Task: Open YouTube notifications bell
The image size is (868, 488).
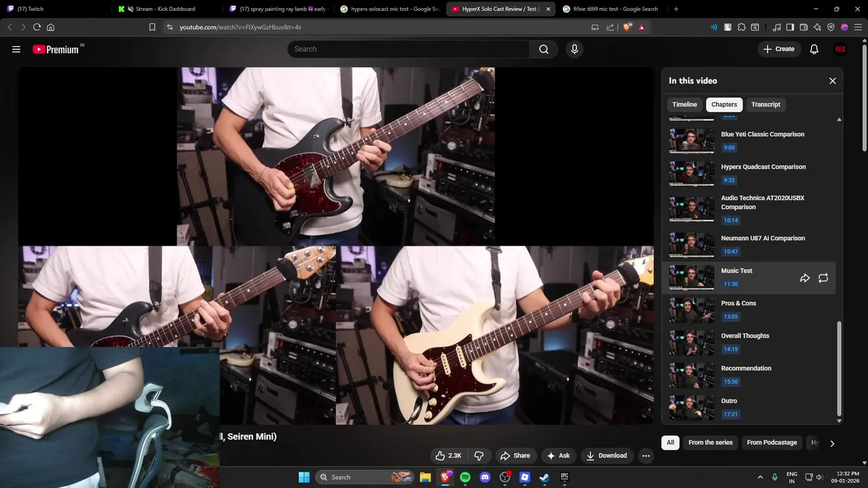Action: click(814, 49)
